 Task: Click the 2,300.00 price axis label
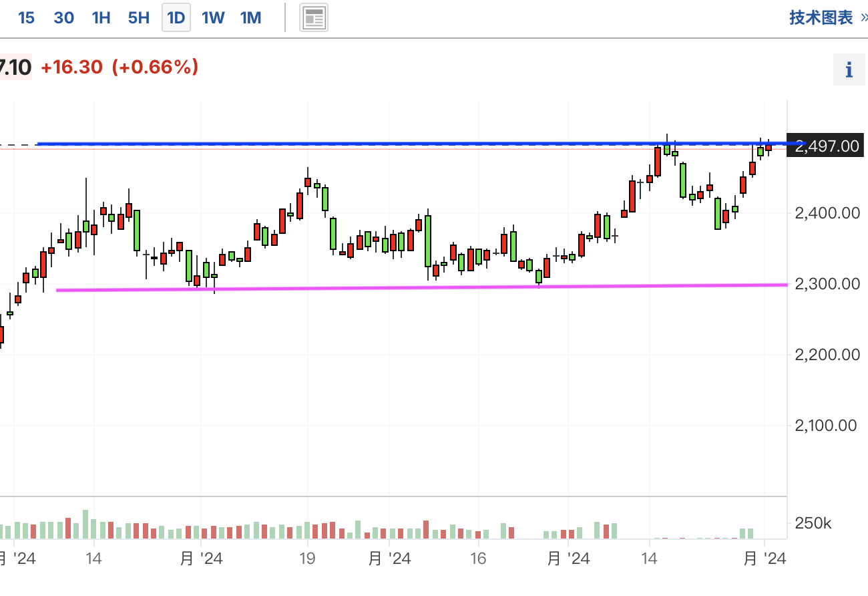point(827,284)
